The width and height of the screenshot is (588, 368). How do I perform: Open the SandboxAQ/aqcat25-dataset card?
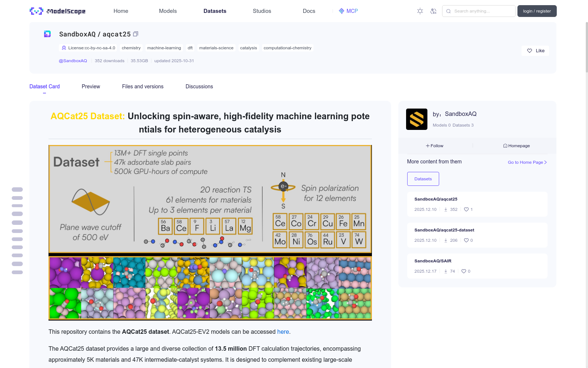(x=477, y=235)
